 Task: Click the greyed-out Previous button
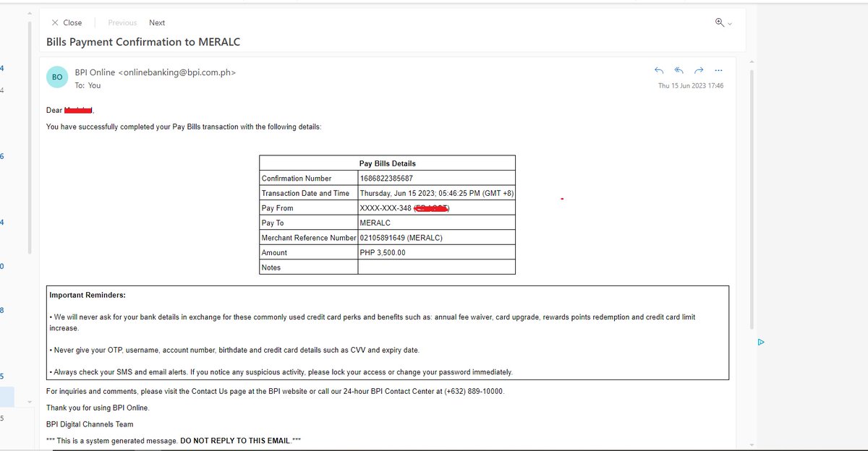[x=123, y=22]
